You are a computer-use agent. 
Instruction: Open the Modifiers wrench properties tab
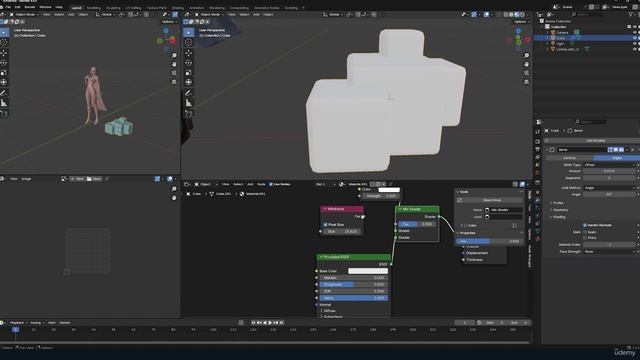pos(538,200)
